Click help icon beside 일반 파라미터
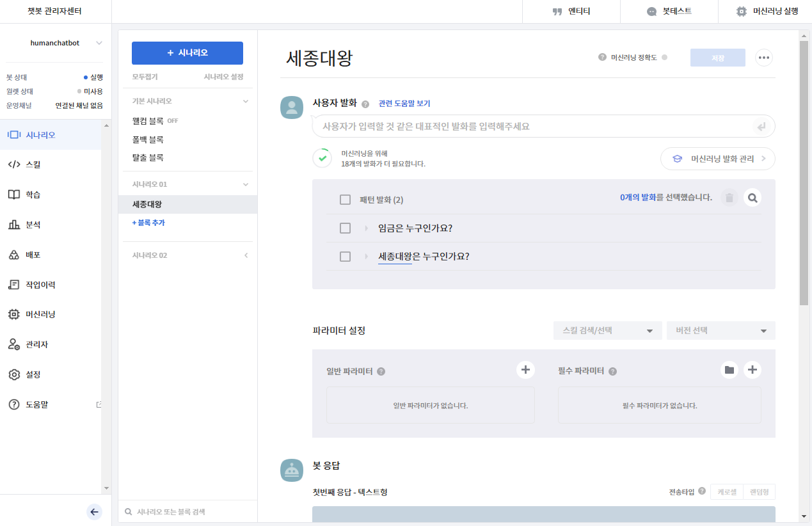Viewport: 812px width, 526px height. pos(381,371)
